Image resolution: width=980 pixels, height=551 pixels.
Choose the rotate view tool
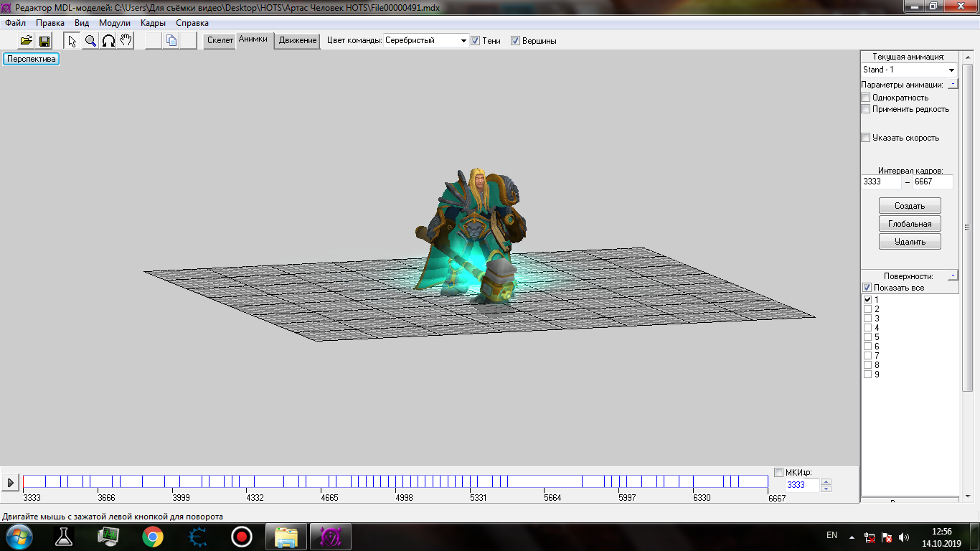click(x=108, y=41)
